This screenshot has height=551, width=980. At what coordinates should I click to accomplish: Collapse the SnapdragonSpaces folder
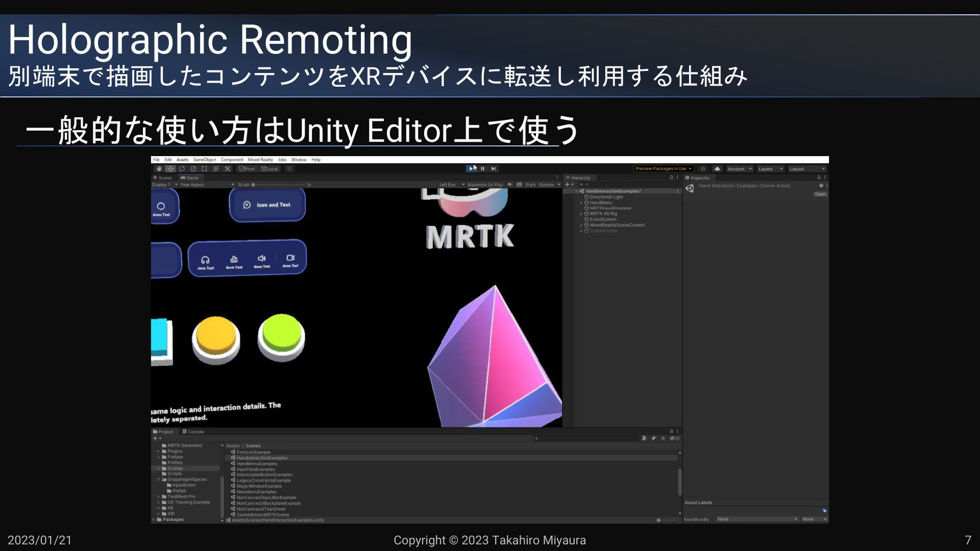(x=159, y=480)
